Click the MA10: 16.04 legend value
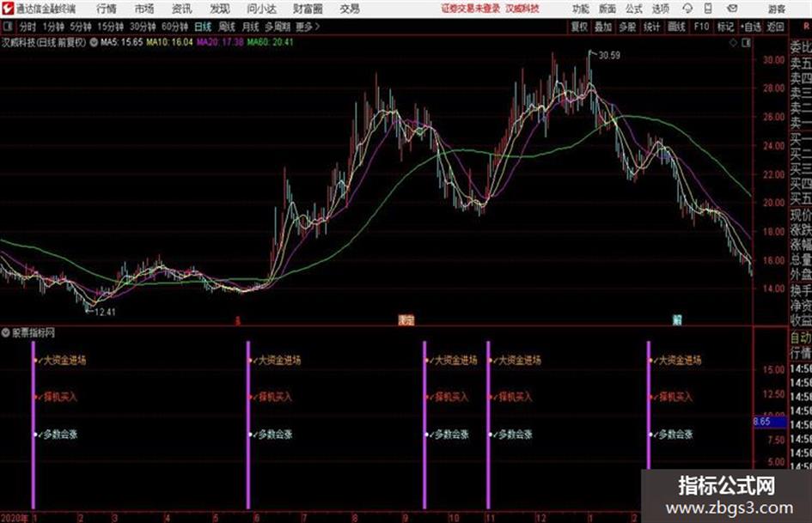The image size is (812, 523). pyautogui.click(x=169, y=42)
